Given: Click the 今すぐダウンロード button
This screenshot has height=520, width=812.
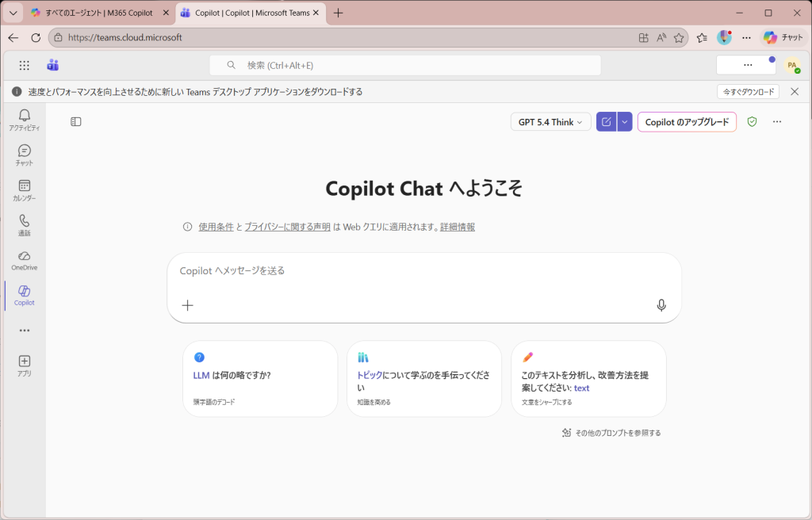Looking at the screenshot, I should pos(747,92).
